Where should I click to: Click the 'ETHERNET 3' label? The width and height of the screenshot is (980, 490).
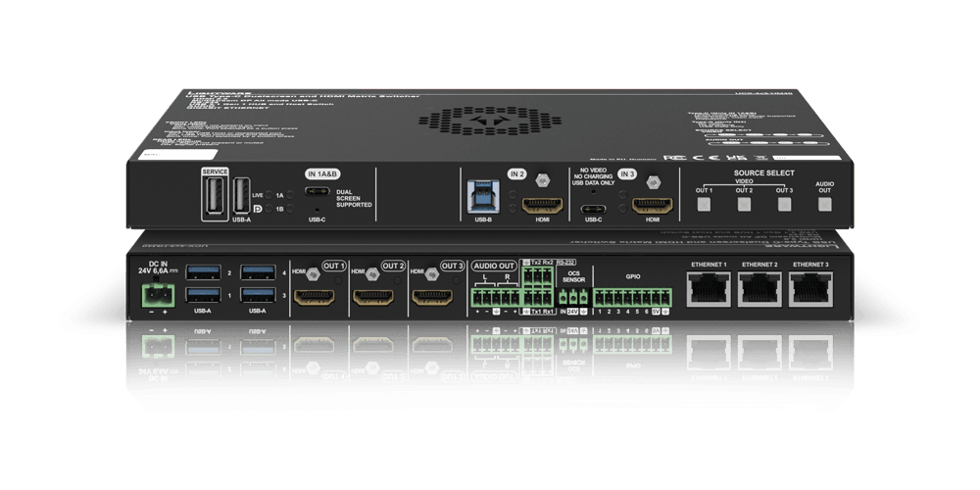810,265
